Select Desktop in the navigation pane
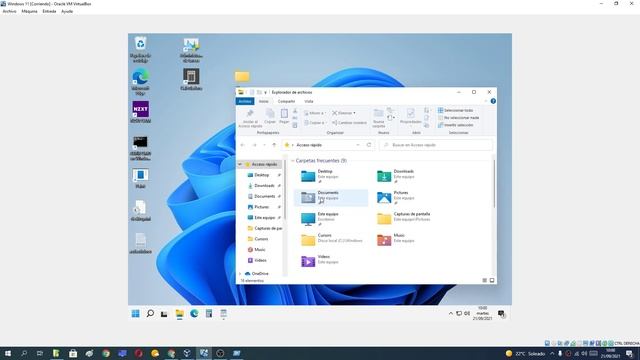Screen dimensions: 640x360 [261, 175]
